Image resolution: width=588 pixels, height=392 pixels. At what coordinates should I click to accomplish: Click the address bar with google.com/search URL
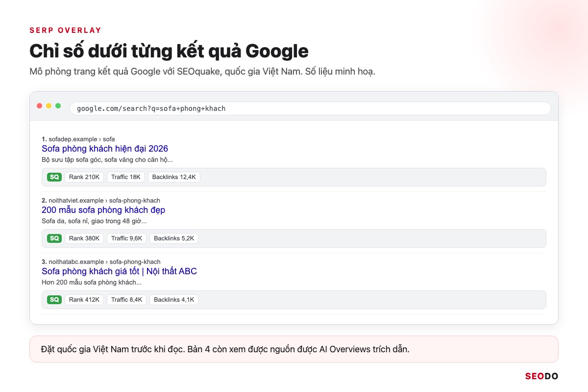tap(310, 108)
